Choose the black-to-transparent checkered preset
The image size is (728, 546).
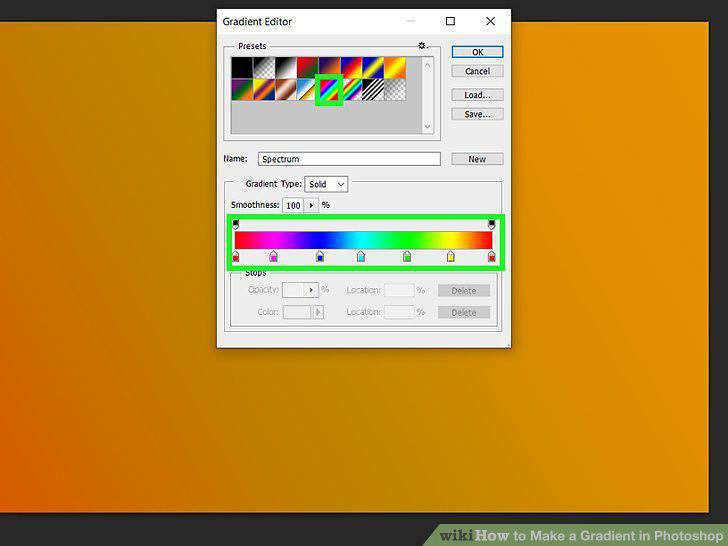(x=264, y=67)
